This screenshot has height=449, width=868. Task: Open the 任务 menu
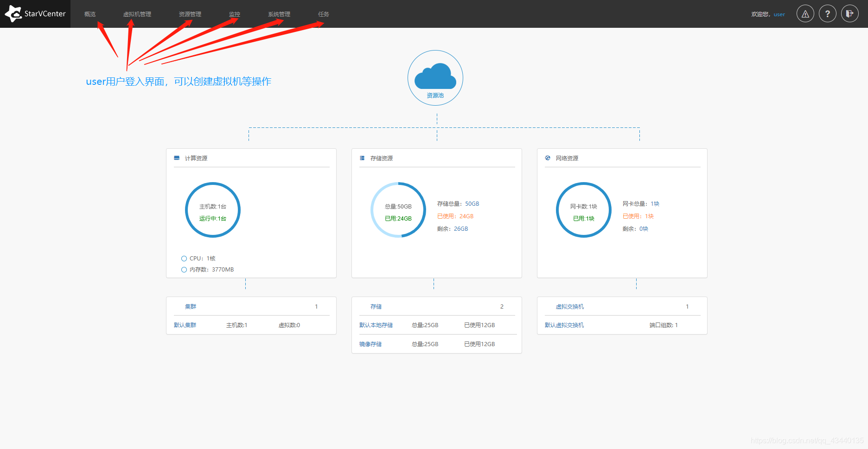[x=324, y=14]
